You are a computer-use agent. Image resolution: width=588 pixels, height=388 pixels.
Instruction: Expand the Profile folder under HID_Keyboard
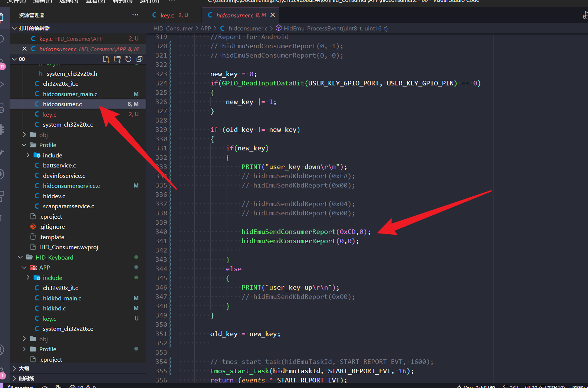24,349
